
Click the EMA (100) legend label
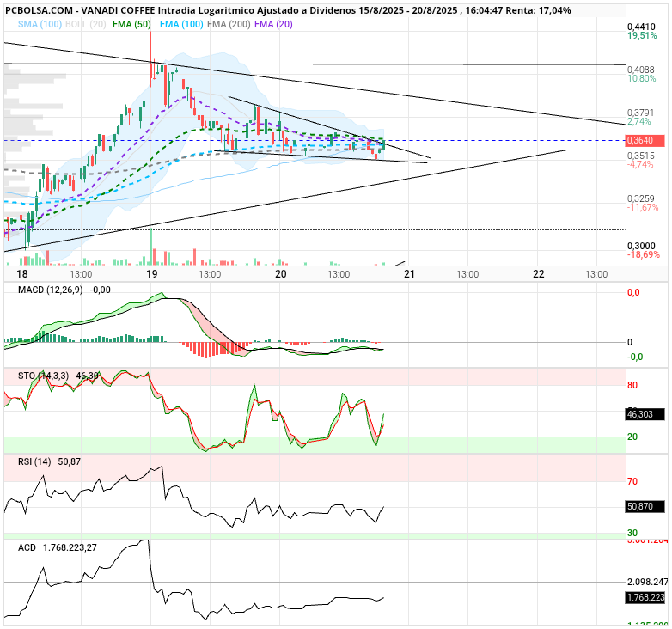181,24
